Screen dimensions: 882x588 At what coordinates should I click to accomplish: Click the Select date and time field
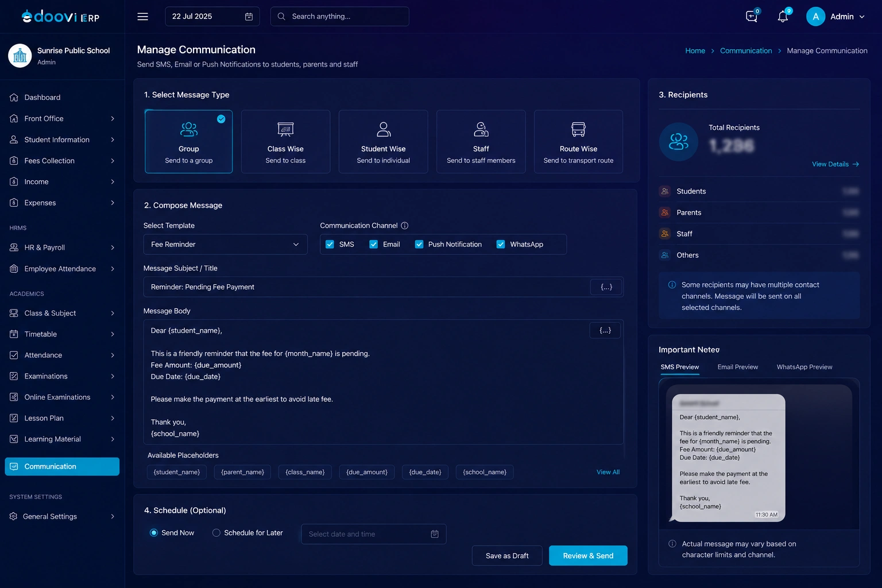[374, 534]
